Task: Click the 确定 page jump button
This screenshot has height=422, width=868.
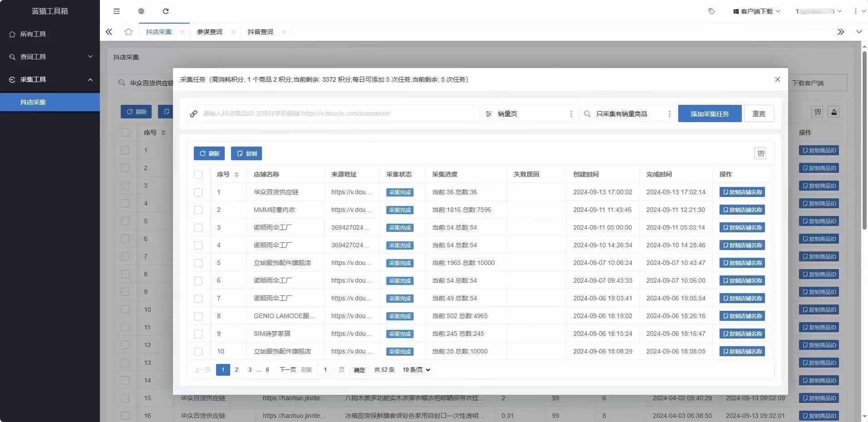Action: pyautogui.click(x=359, y=370)
